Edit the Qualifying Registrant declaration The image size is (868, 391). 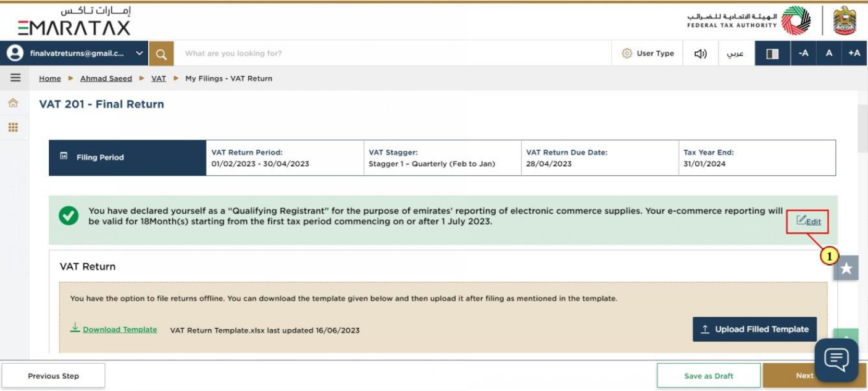(x=809, y=221)
